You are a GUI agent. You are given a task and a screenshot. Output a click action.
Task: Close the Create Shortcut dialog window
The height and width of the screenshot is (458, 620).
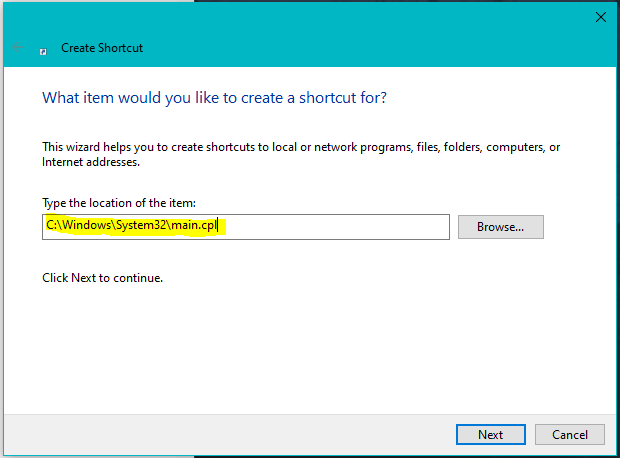pos(600,17)
